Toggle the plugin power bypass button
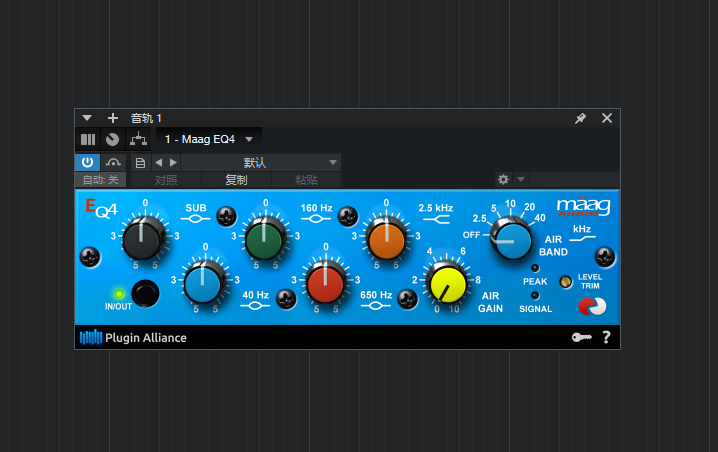Screen dimensions: 718x452 87,163
